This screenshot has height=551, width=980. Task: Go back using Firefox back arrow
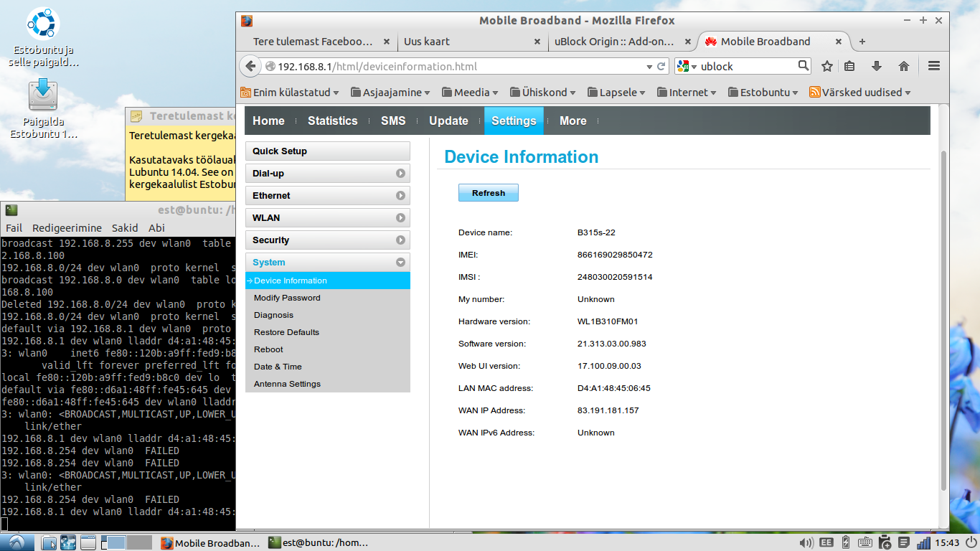250,67
